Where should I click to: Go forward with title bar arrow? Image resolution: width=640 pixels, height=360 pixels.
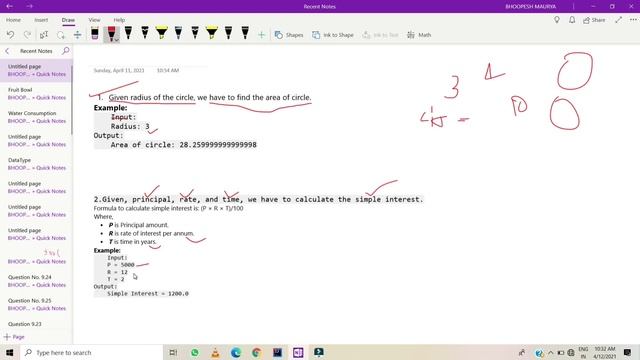[30, 6]
